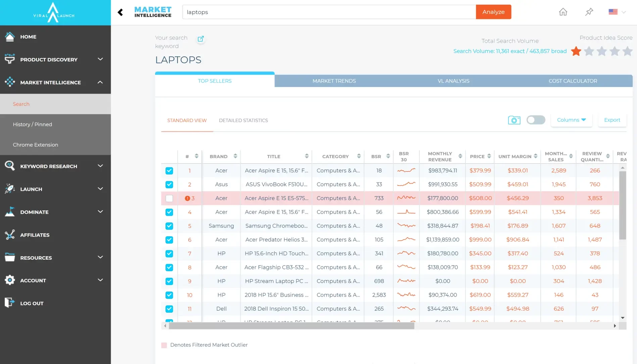
Task: Open the marketplace dropdown chevron
Action: click(x=624, y=12)
